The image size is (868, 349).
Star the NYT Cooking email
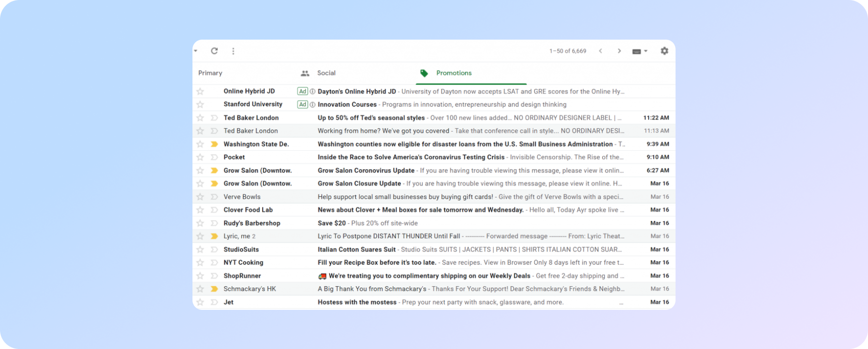tap(200, 262)
